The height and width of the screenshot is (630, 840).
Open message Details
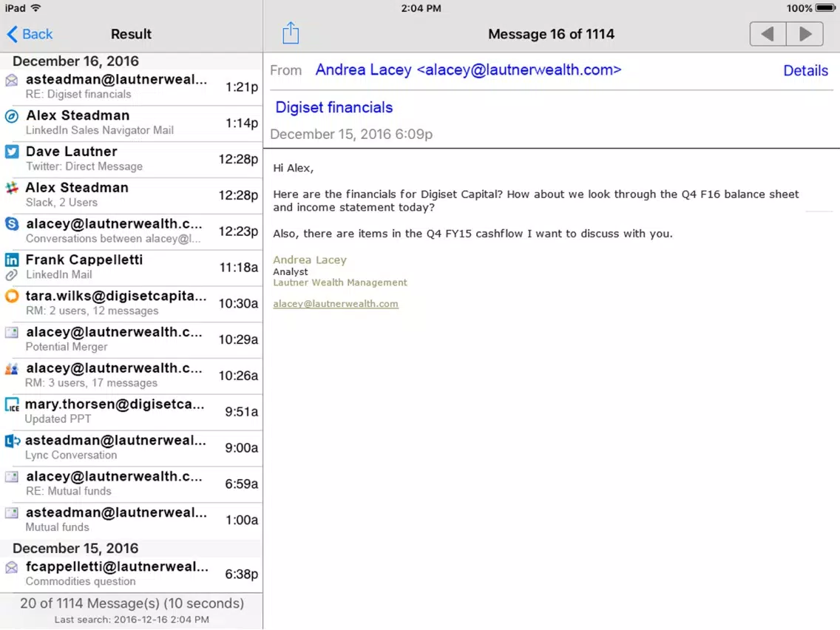tap(805, 71)
